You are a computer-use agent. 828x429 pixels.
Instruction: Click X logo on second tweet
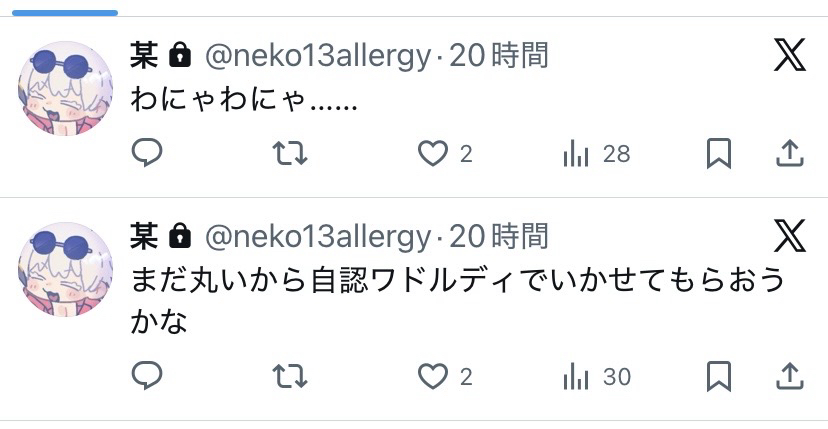(x=790, y=236)
